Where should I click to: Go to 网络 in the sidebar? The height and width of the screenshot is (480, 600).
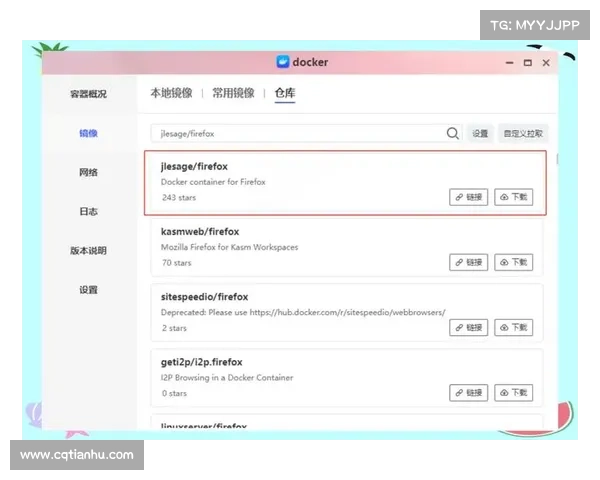click(x=88, y=172)
